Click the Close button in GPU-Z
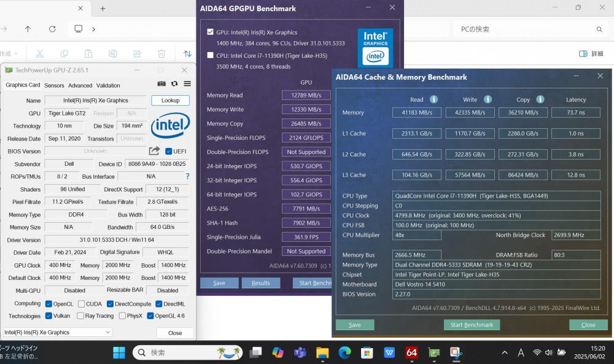The width and height of the screenshot is (614, 364). coord(175,333)
